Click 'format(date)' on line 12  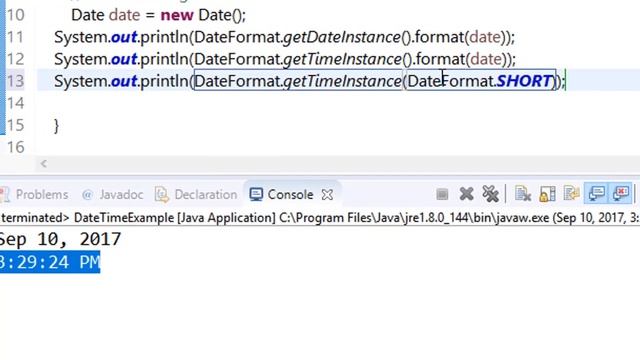click(461, 60)
